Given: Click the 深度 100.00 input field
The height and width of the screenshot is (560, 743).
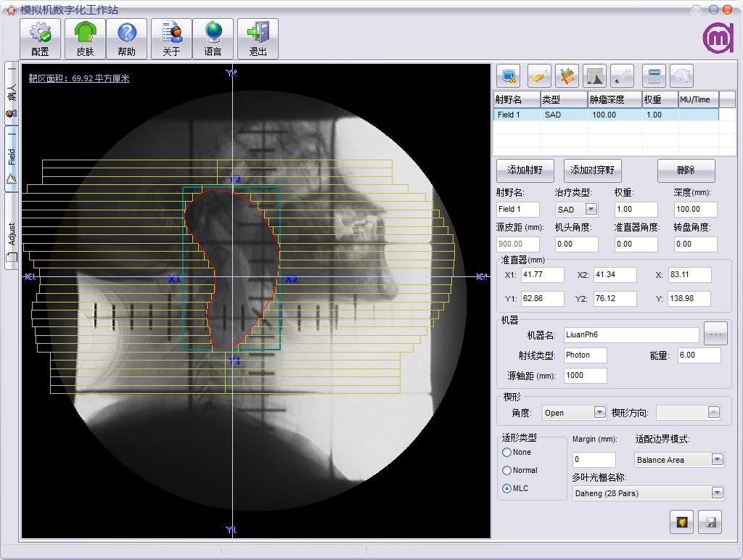Looking at the screenshot, I should click(x=695, y=209).
